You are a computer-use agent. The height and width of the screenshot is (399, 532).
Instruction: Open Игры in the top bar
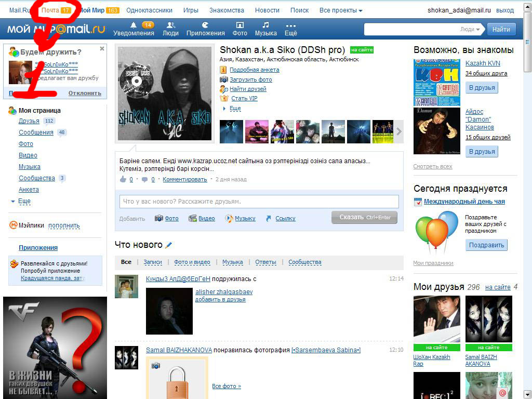(191, 10)
